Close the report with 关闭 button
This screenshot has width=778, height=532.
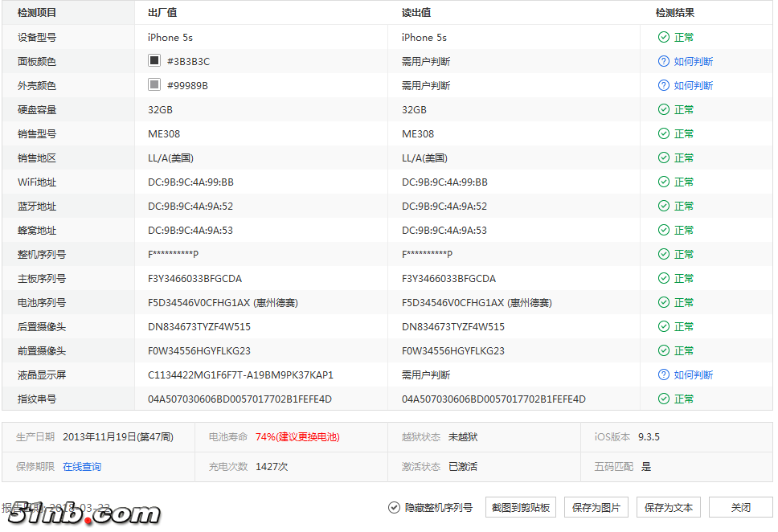click(x=740, y=508)
